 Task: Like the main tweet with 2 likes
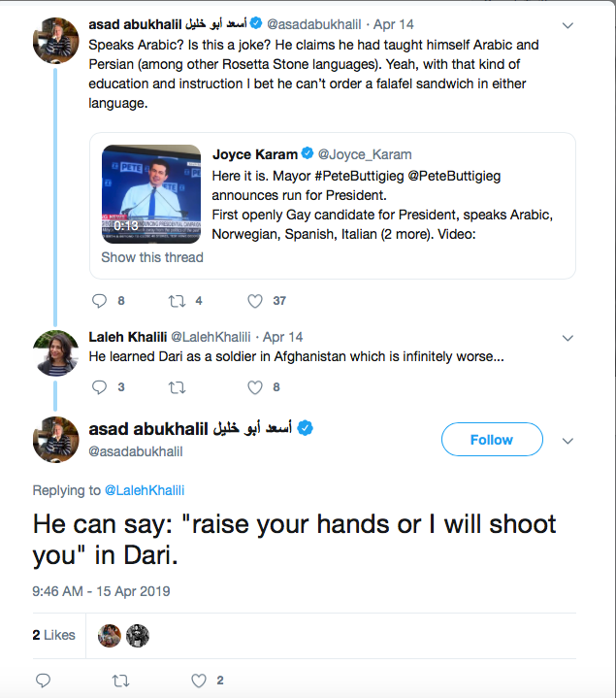click(199, 681)
